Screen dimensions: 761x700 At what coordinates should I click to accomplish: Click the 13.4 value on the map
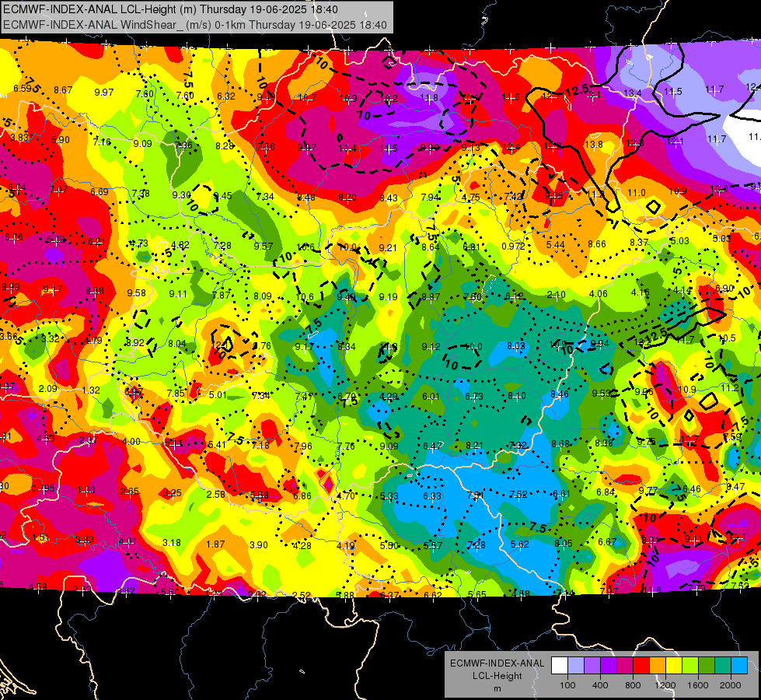point(633,93)
